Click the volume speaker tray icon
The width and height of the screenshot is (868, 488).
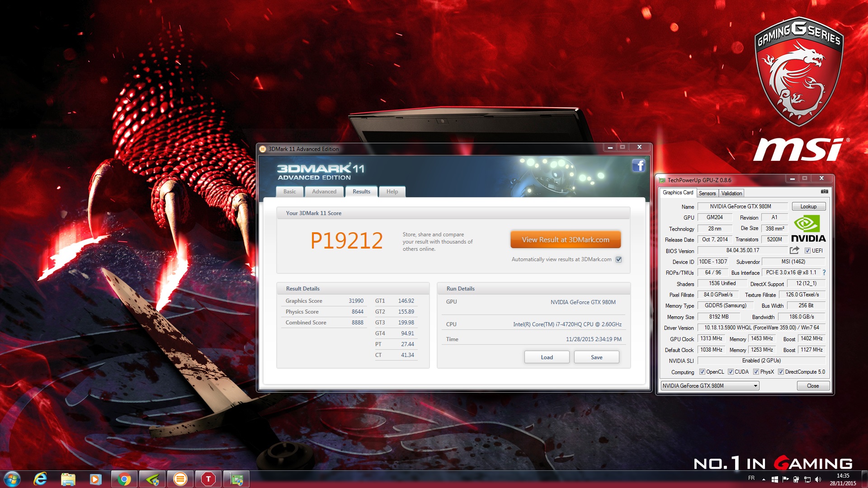[x=818, y=479]
